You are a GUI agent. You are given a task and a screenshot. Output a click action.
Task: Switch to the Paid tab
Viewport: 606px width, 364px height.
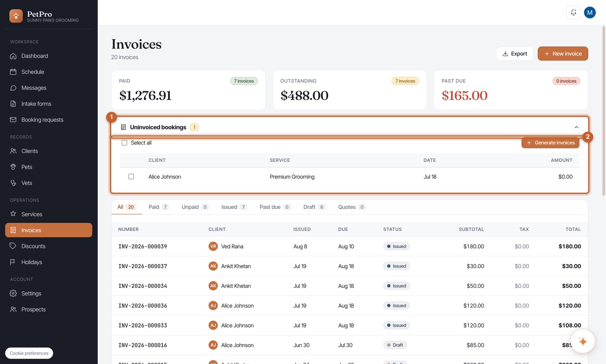point(159,207)
